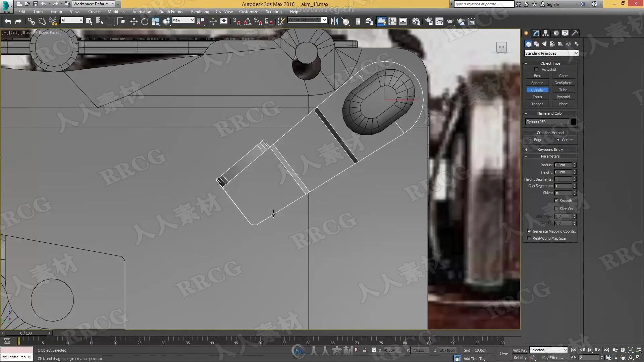Uncheck the Smooth checkbox
644x362 pixels.
[x=556, y=201]
